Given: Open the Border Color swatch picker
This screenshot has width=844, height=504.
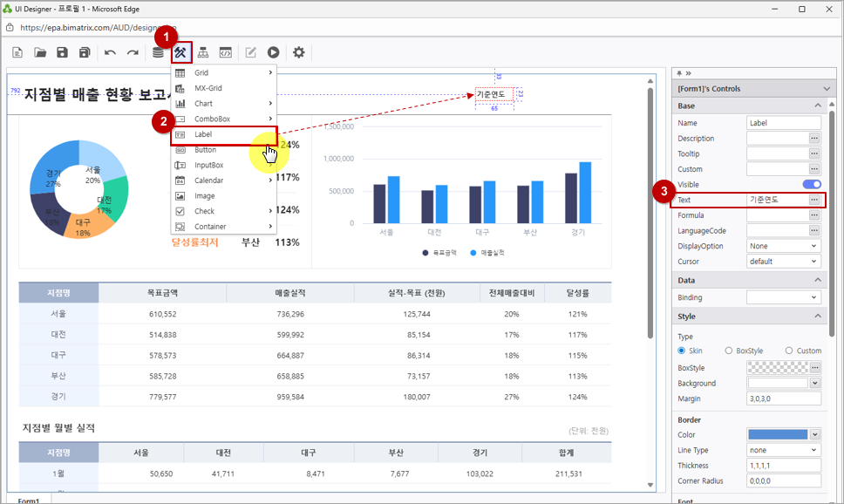Looking at the screenshot, I should click(x=784, y=434).
